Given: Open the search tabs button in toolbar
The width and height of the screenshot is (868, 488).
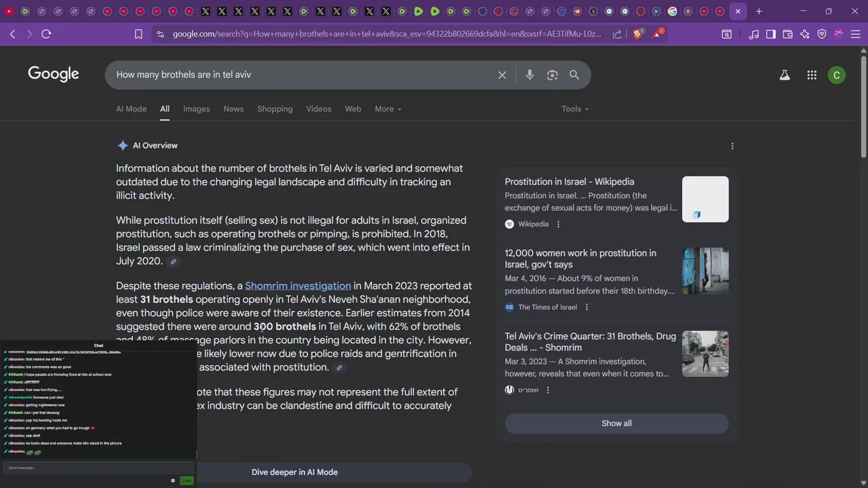Looking at the screenshot, I should point(726,34).
